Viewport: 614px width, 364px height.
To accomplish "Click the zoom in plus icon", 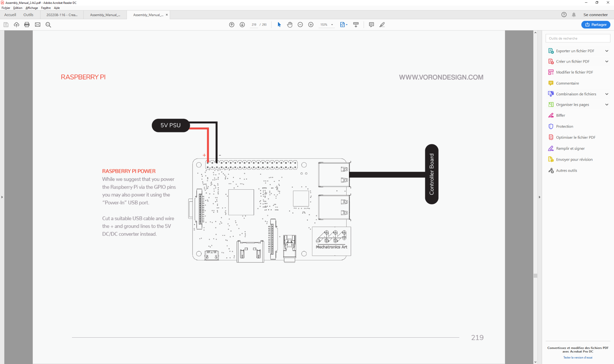I will tap(311, 25).
